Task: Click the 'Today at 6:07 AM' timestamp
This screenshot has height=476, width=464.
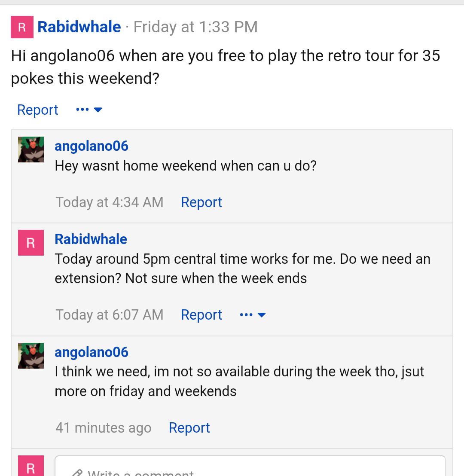Action: (x=109, y=315)
